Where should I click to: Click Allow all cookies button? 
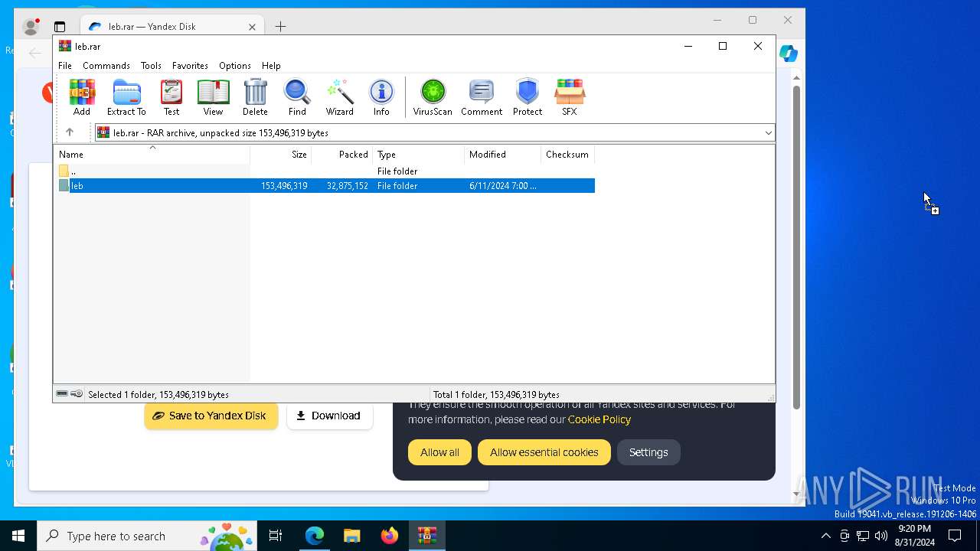[x=439, y=452]
